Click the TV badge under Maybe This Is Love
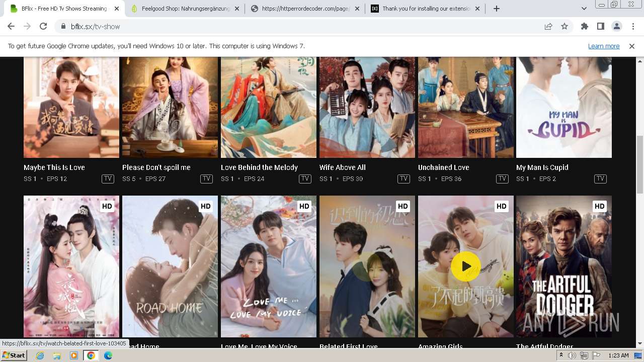Image resolution: width=644 pixels, height=362 pixels. click(108, 178)
